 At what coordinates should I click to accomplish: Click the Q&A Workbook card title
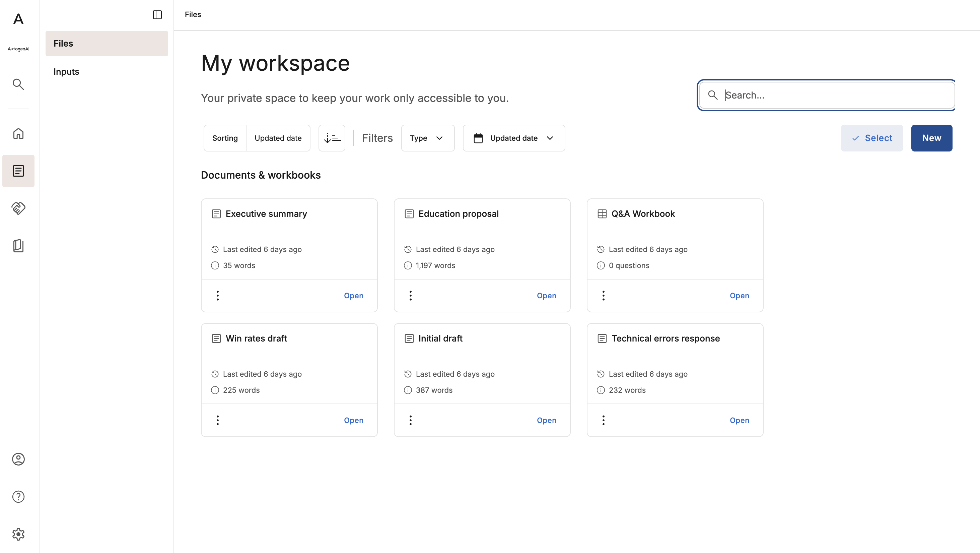(643, 214)
